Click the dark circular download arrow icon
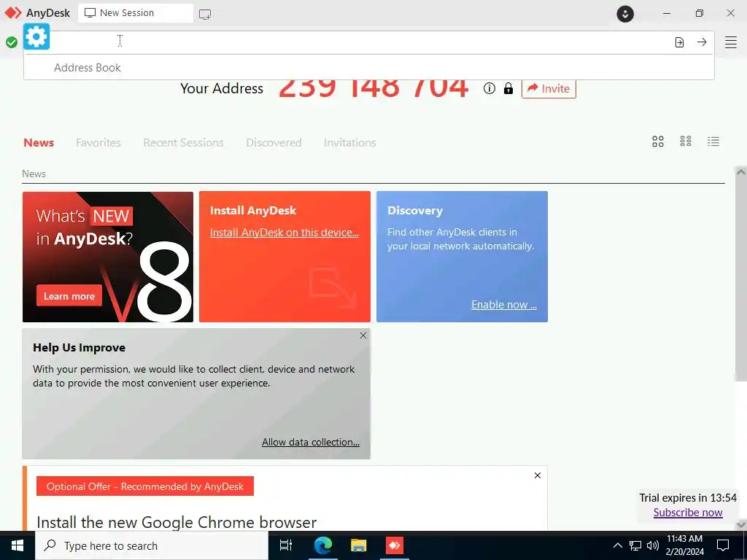This screenshot has width=747, height=560. [x=625, y=14]
